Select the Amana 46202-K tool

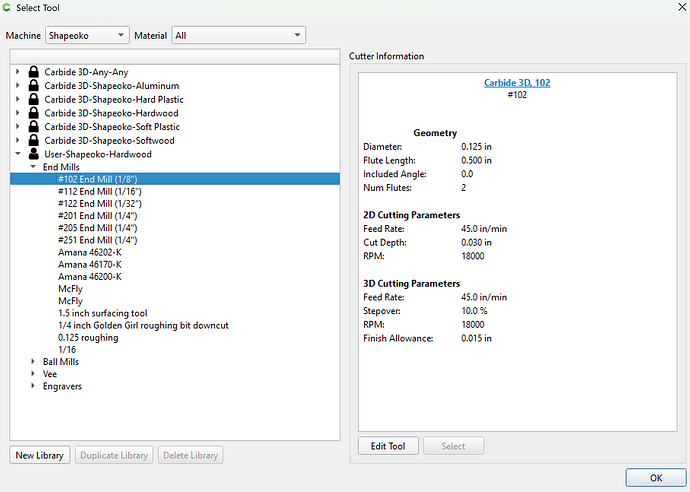coord(90,252)
